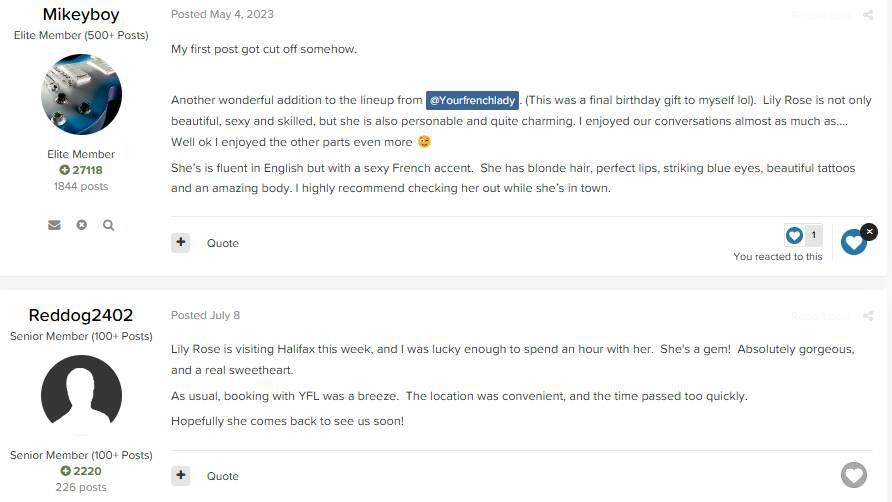The width and height of the screenshot is (892, 502).
Task: Like Reddog2402's post with the heart
Action: pyautogui.click(x=853, y=474)
